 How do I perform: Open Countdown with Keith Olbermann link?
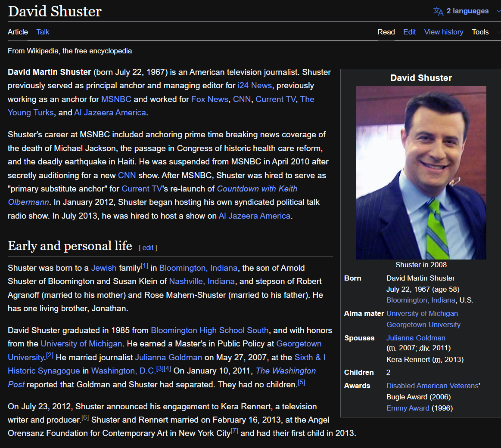pyautogui.click(x=257, y=189)
